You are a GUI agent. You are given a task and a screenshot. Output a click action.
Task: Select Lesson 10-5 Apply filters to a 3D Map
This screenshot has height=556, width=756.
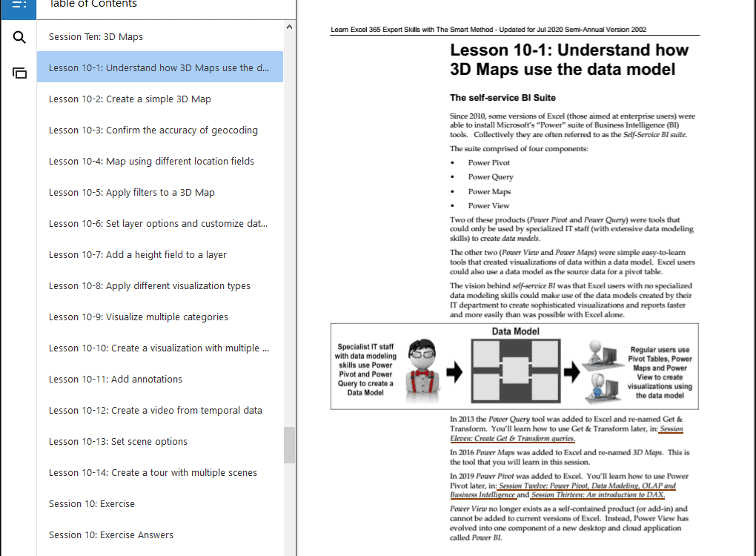point(160,193)
